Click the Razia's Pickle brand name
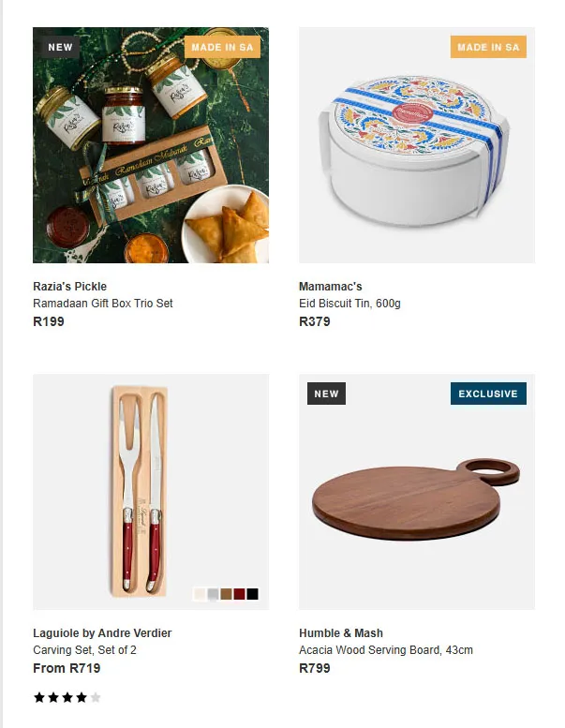 click(x=69, y=287)
